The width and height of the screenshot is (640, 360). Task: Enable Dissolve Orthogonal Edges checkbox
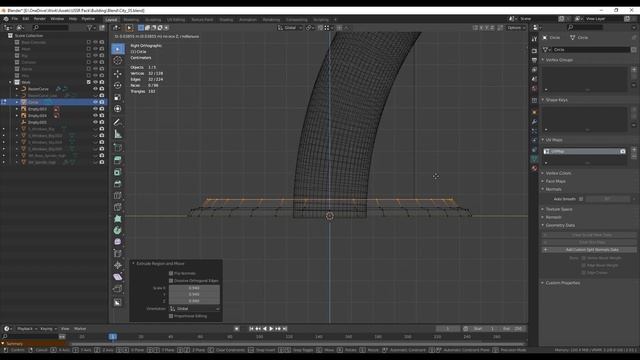point(171,281)
